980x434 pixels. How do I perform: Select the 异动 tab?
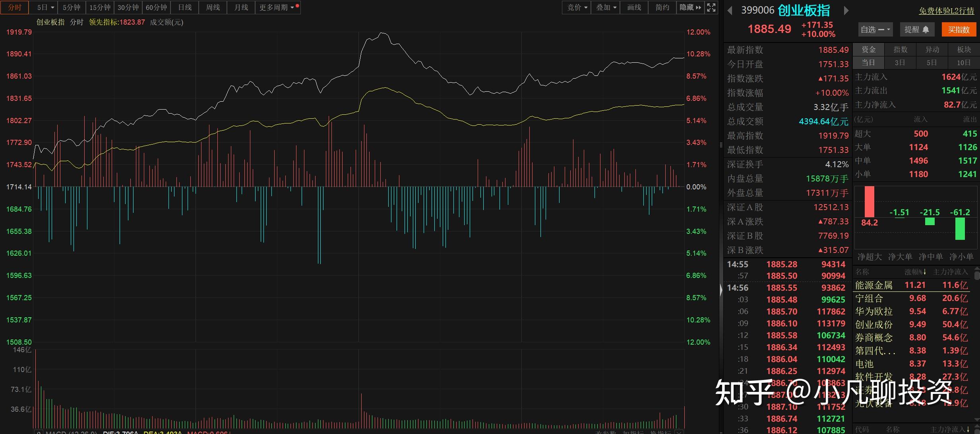tap(932, 50)
